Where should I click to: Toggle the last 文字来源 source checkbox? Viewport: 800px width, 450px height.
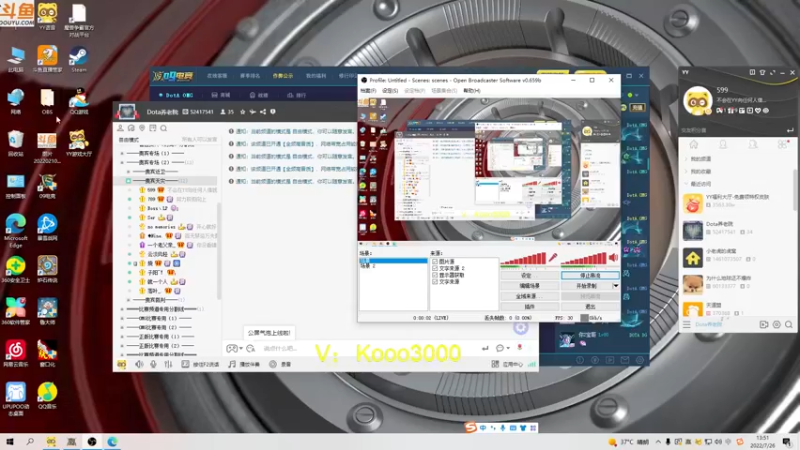tap(435, 282)
